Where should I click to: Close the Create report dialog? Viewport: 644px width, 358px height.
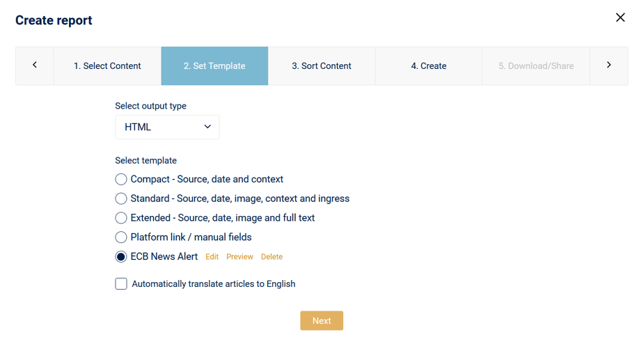point(620,17)
